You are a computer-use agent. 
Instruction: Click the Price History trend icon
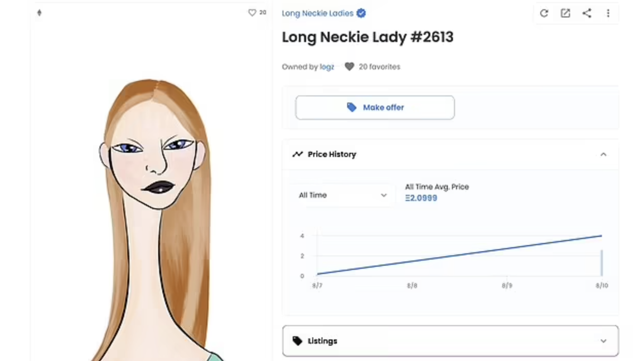297,154
